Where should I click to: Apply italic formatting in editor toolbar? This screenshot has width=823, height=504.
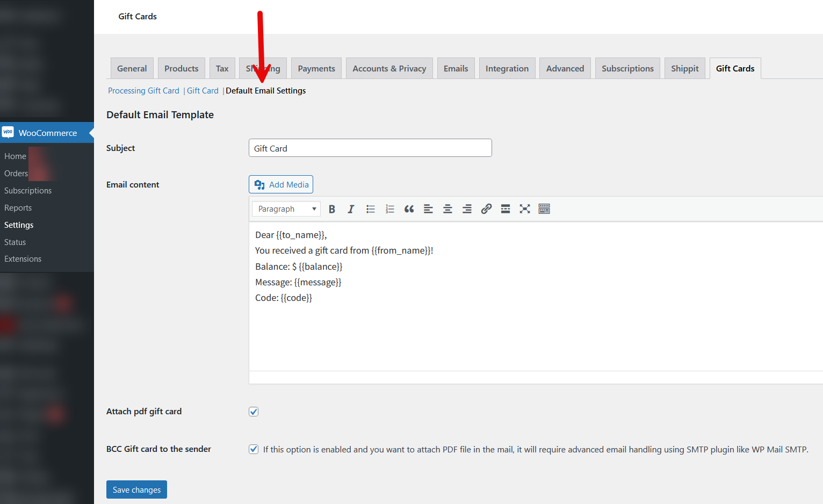pos(351,209)
